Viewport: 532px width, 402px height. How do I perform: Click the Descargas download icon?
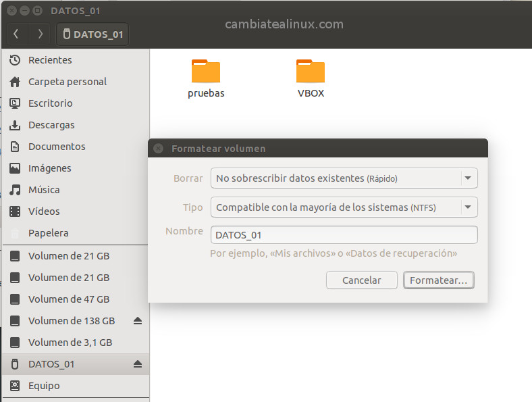pyautogui.click(x=15, y=125)
